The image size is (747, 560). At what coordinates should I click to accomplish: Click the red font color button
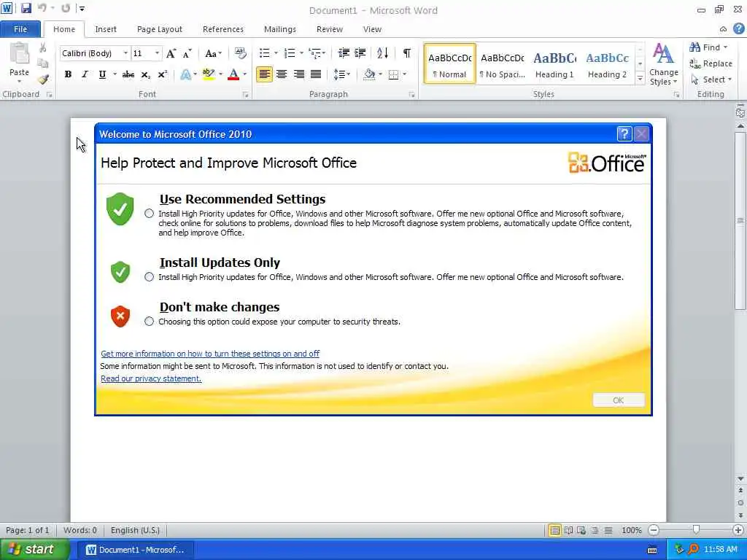pyautogui.click(x=233, y=74)
